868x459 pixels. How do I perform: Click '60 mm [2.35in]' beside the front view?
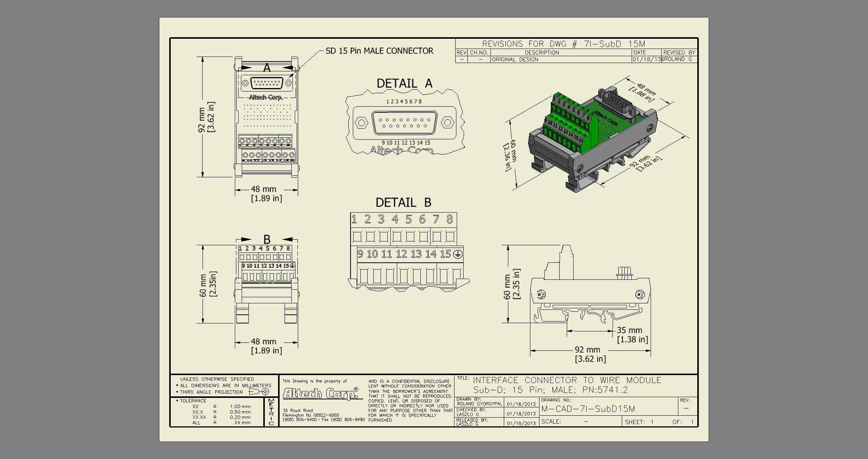click(208, 284)
